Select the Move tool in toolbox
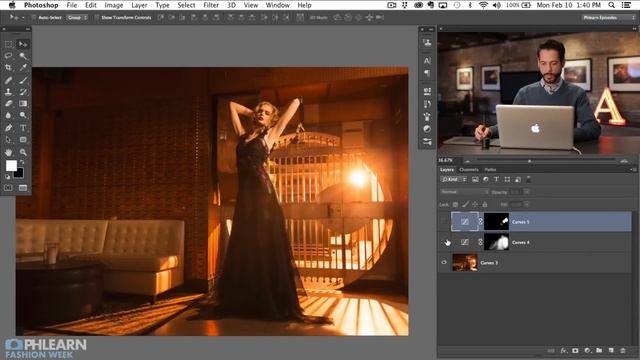 tap(23, 44)
